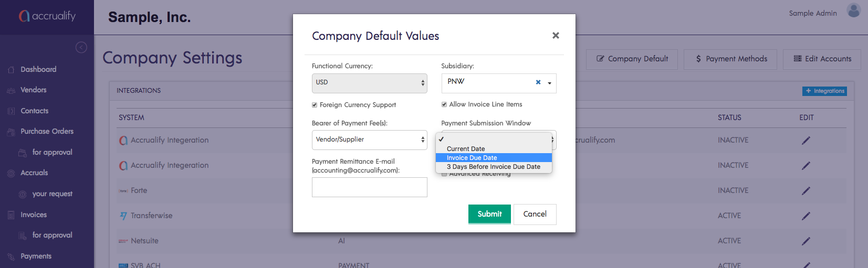Open Dashboard in the sidebar
Viewport: 868px width, 268px height.
pyautogui.click(x=38, y=69)
